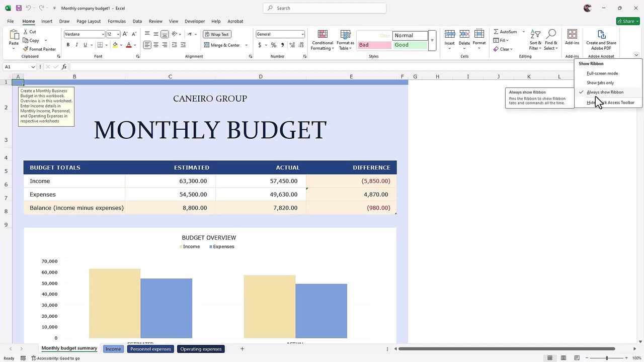Expand the cell styles gallery More button
Viewport: 644px width, 362px height.
(432, 40)
